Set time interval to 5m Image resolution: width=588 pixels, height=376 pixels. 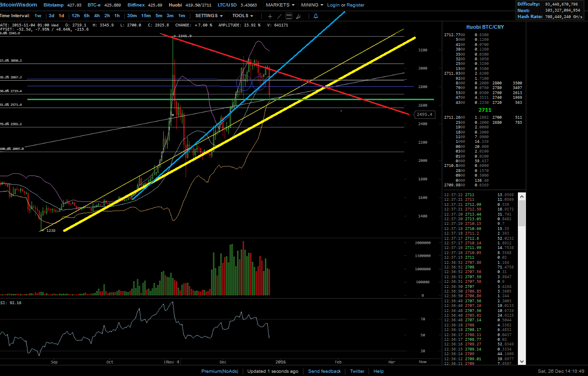tap(159, 16)
